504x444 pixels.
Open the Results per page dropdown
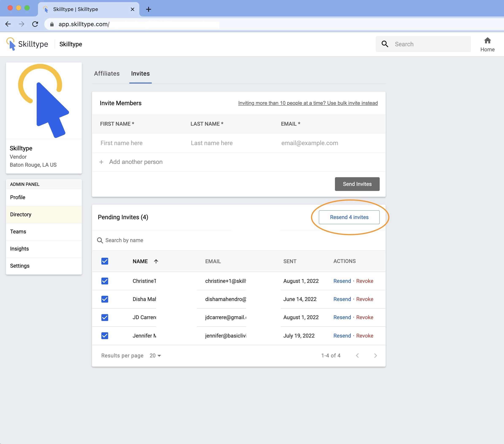pyautogui.click(x=155, y=355)
